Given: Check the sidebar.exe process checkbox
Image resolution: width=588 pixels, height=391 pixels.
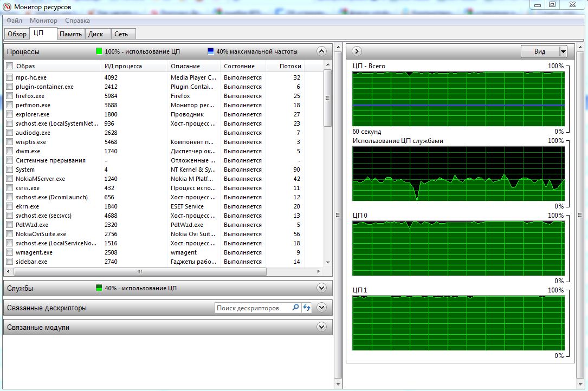Looking at the screenshot, I should tap(10, 262).
